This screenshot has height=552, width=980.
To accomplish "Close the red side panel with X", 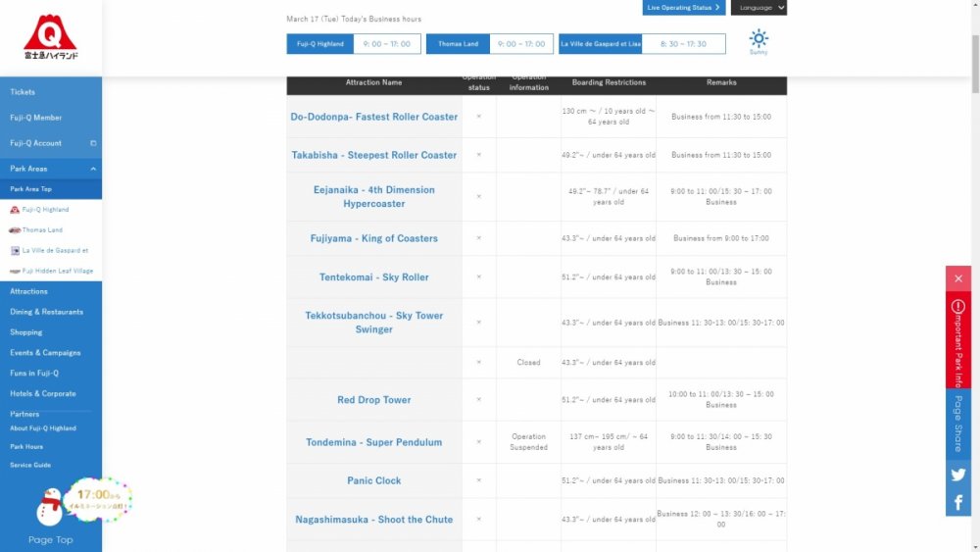I will point(957,278).
